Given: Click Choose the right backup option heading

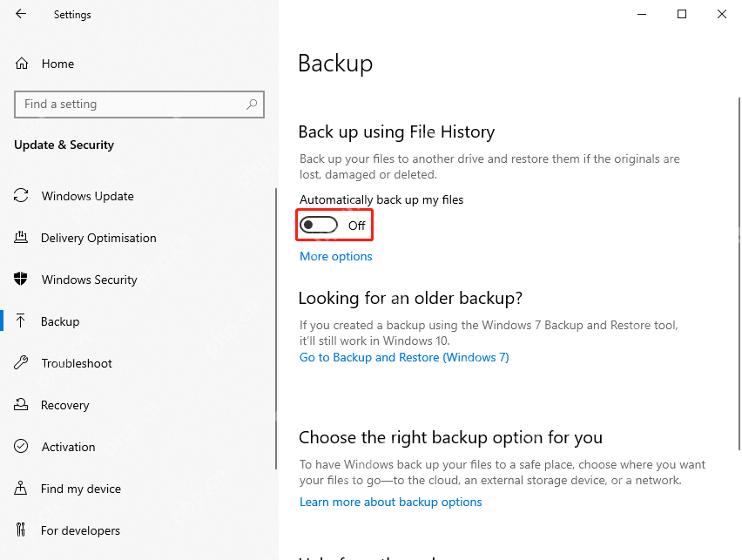Looking at the screenshot, I should coord(450,437).
